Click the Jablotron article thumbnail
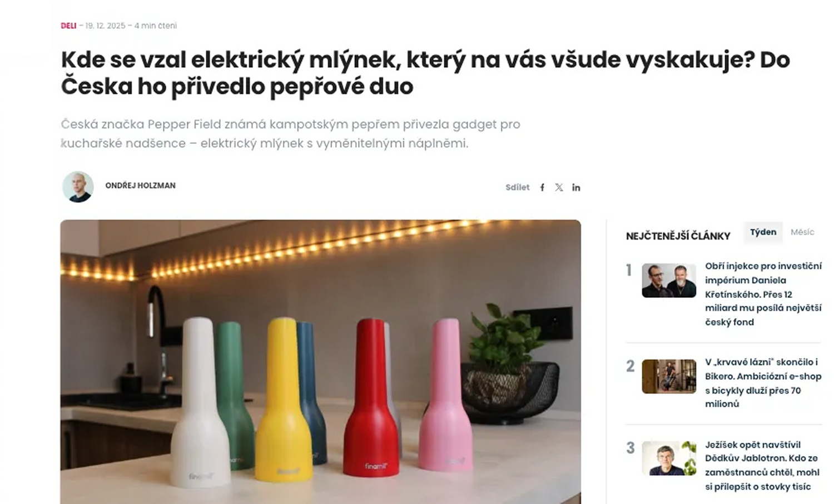This screenshot has width=834, height=504. [x=669, y=458]
